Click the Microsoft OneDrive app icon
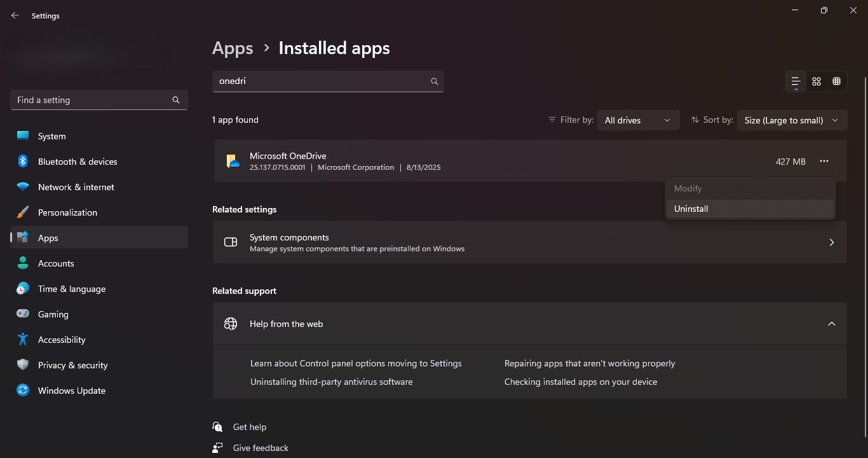The width and height of the screenshot is (868, 458). pos(233,162)
